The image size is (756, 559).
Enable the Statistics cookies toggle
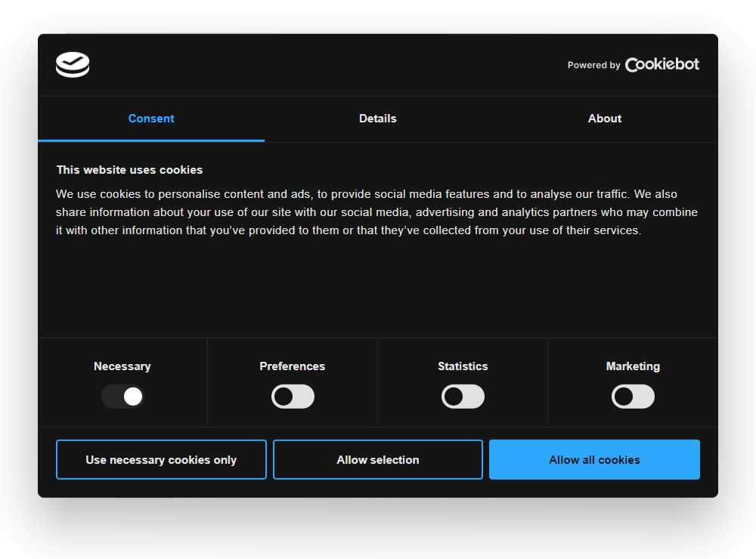pyautogui.click(x=463, y=396)
